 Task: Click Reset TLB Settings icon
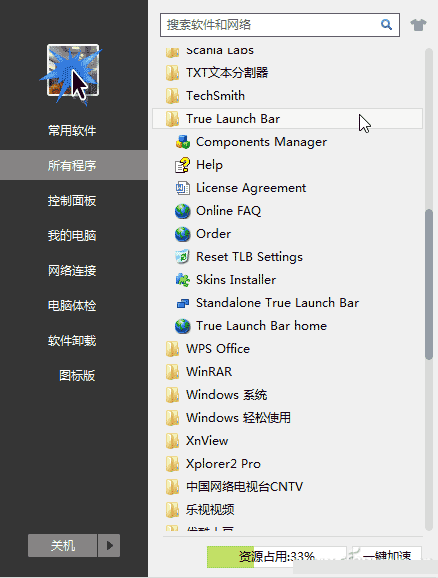point(182,257)
